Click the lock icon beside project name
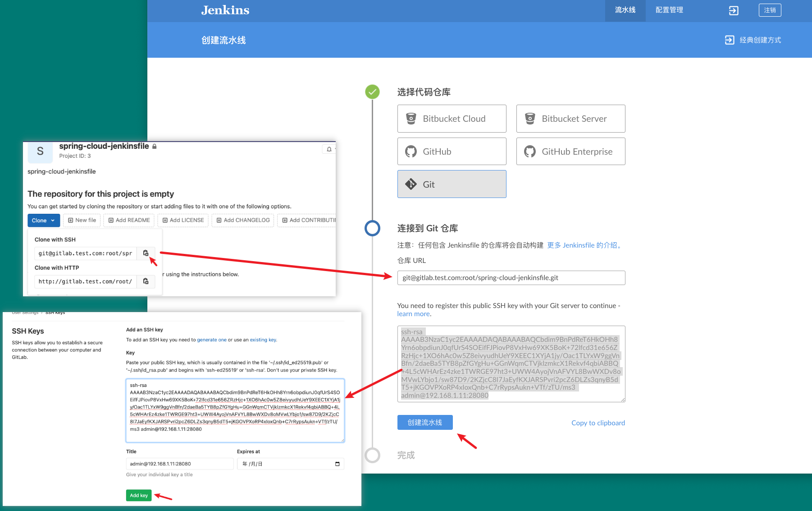This screenshot has height=511, width=812. pos(154,147)
